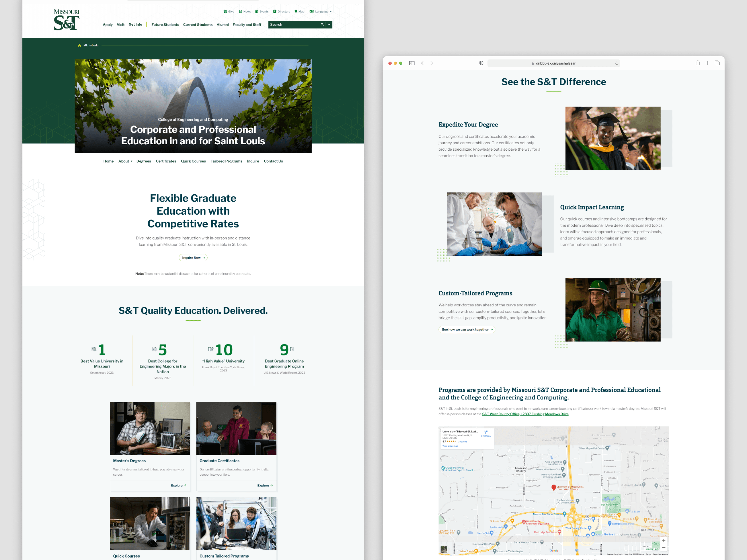Click the Inquire Now button
747x560 pixels.
(193, 258)
